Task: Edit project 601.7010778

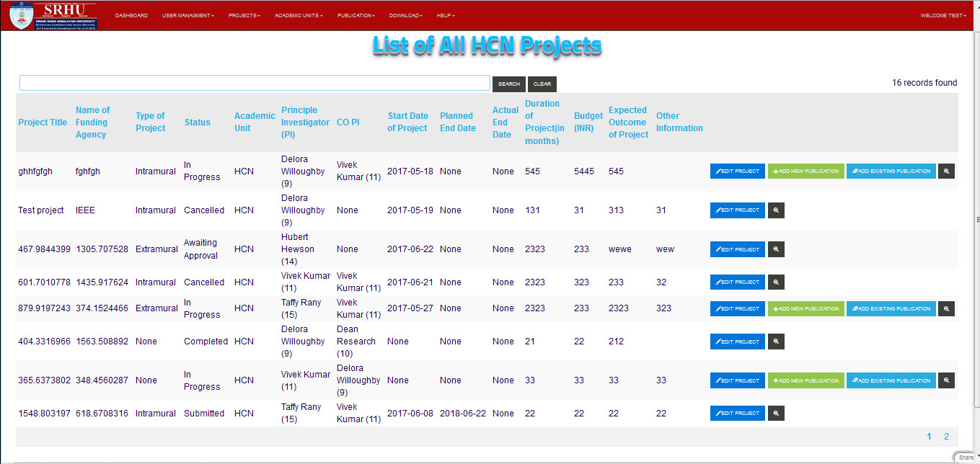Action: coord(738,282)
